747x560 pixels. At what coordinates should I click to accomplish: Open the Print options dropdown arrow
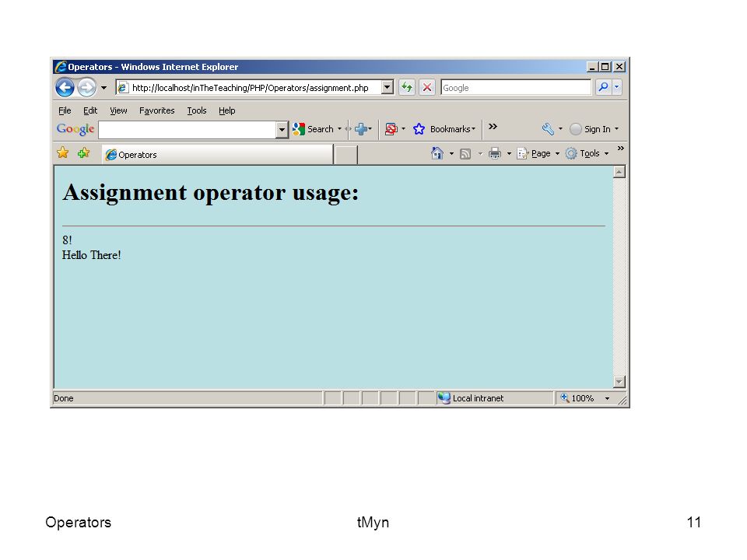click(509, 153)
